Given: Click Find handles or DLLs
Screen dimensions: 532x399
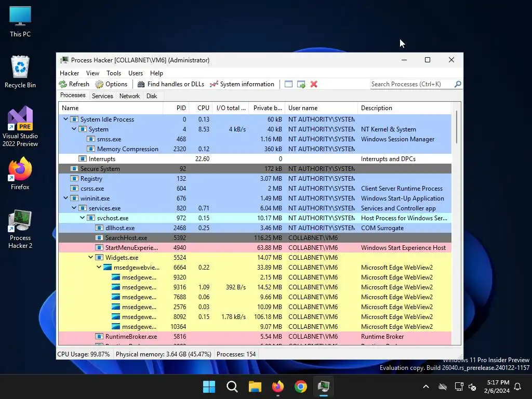Looking at the screenshot, I should tap(170, 84).
